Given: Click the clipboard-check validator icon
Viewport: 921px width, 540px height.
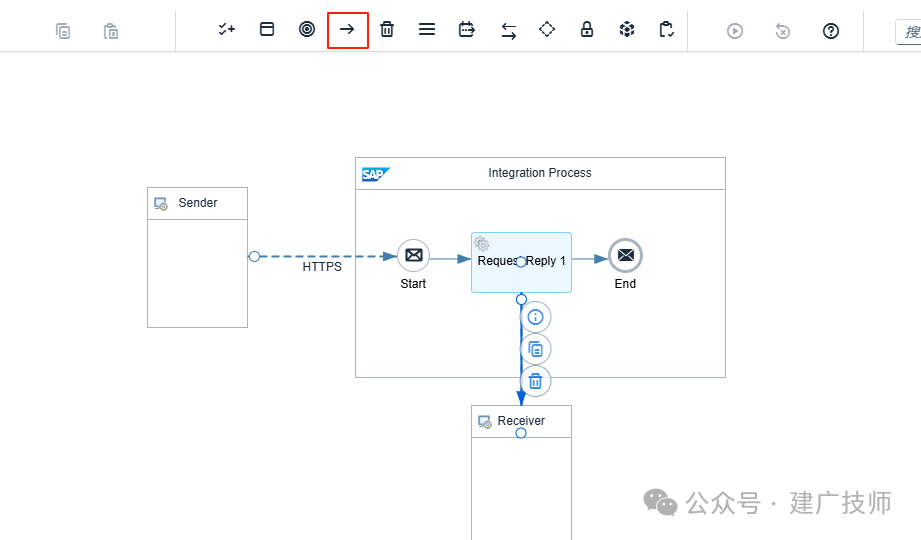Looking at the screenshot, I should 666,29.
